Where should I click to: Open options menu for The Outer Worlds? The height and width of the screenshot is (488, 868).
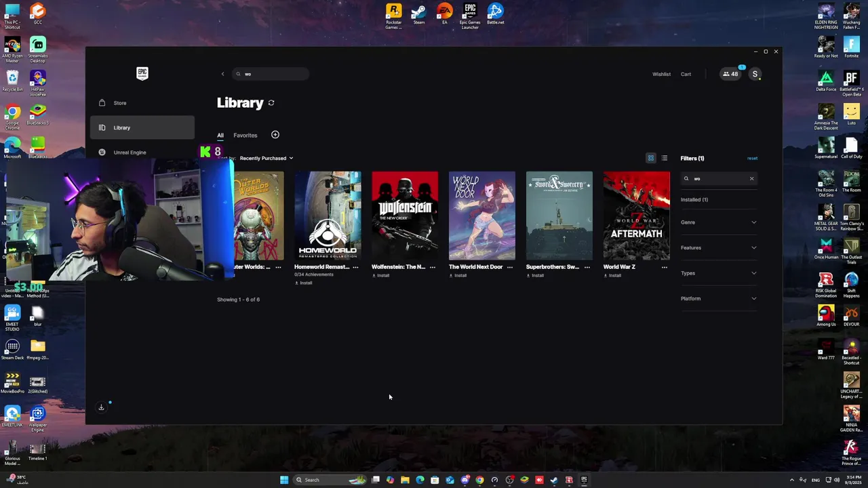click(278, 267)
